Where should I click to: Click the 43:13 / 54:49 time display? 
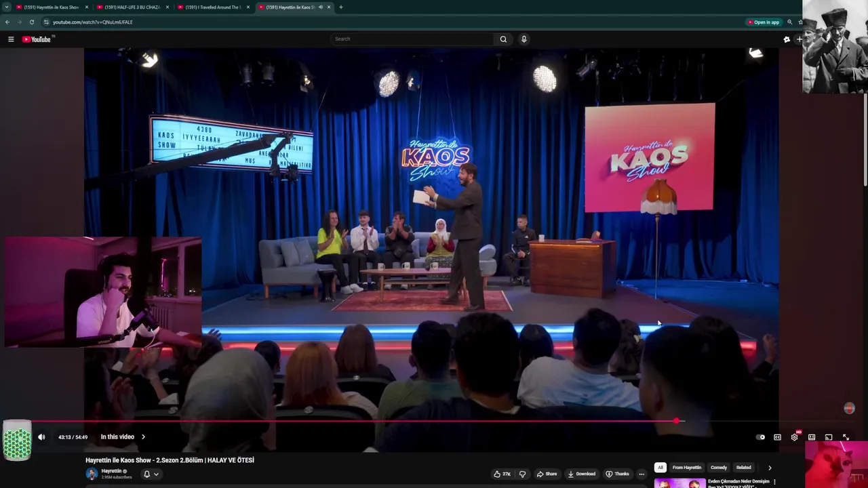73,437
